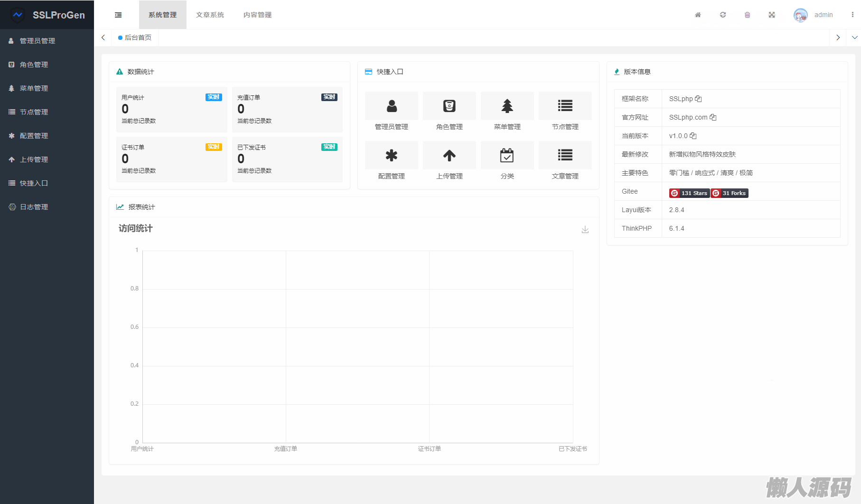Viewport: 861px width, 504px height.
Task: Open 分类 calendar icon shortcut
Action: tap(507, 155)
